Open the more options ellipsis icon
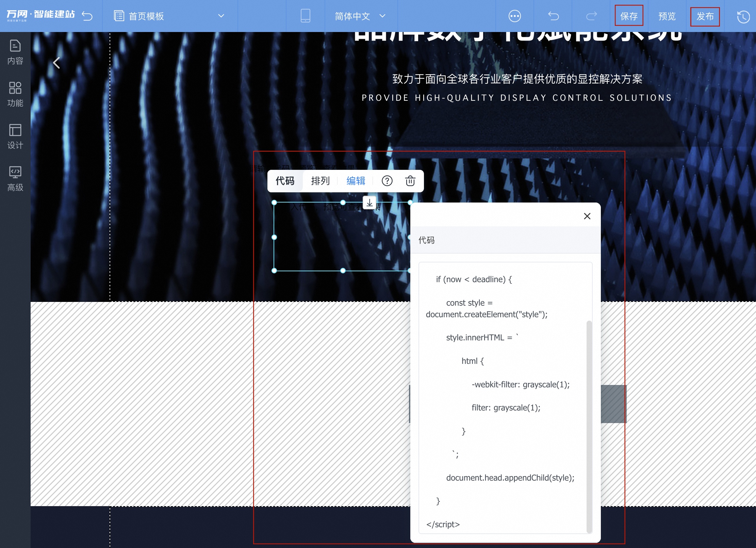Image resolution: width=756 pixels, height=548 pixels. (x=514, y=16)
